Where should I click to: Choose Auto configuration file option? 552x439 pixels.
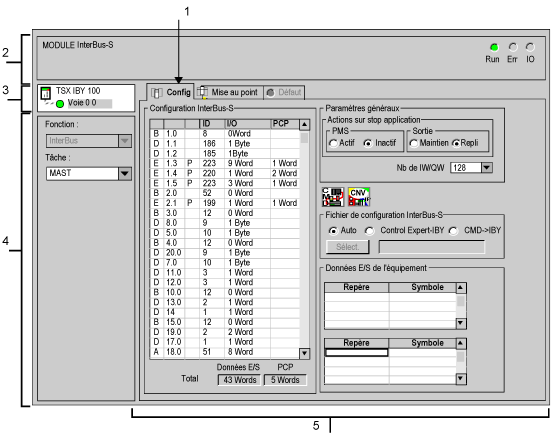point(333,231)
